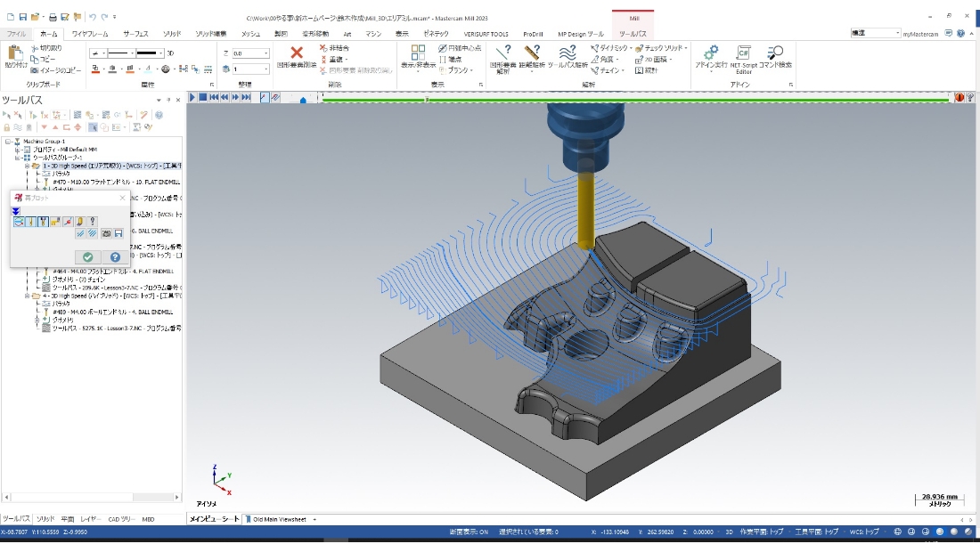Screen dimensions: 980x552
Task: Jump to the end of the toolpath playback
Action: click(x=246, y=97)
